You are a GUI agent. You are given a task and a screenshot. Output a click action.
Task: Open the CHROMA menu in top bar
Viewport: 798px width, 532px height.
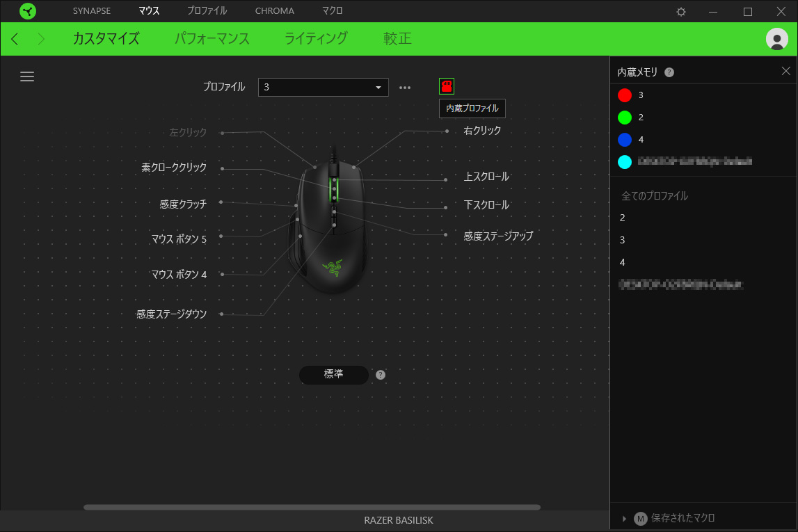pyautogui.click(x=274, y=11)
